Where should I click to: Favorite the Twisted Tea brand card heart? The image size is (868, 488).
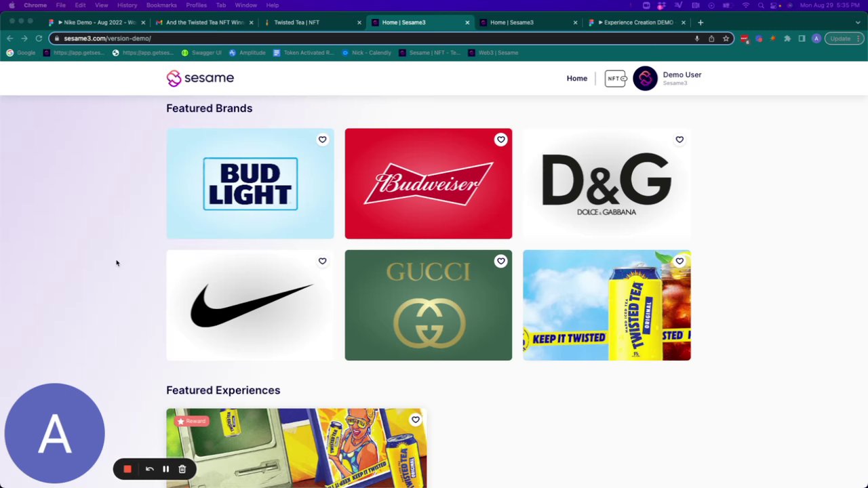[679, 261]
